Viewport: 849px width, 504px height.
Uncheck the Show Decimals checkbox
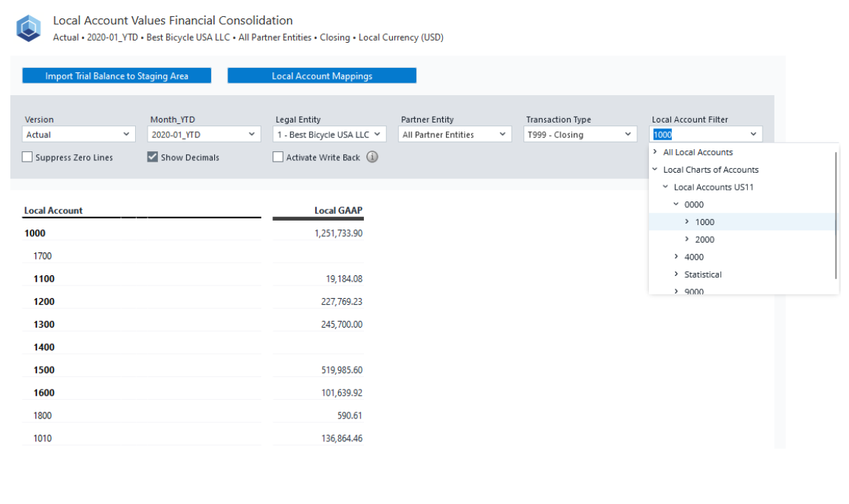pos(153,157)
